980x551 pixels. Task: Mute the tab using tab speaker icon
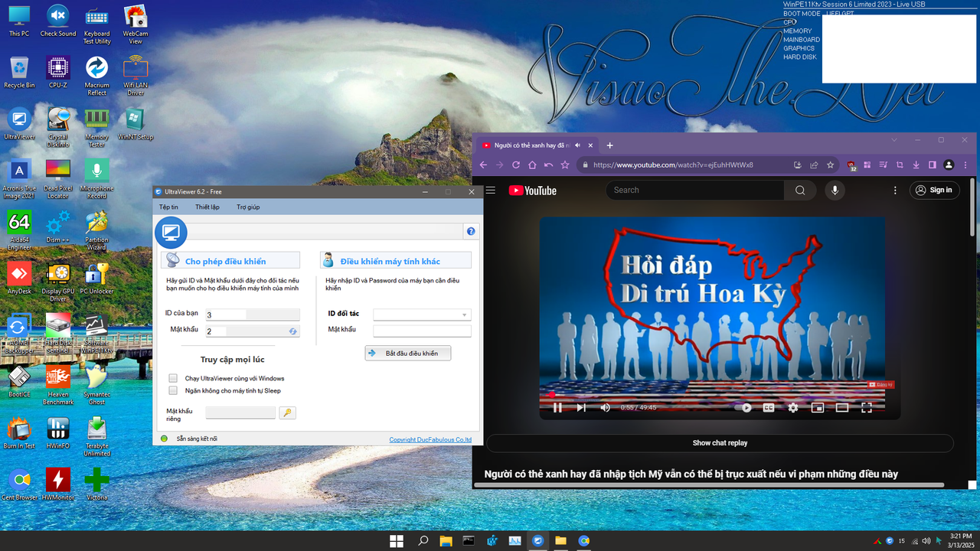[x=578, y=145]
